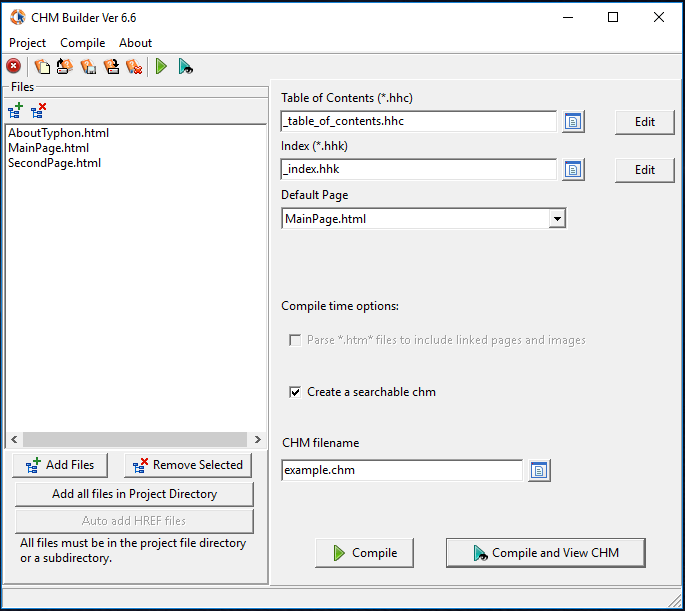Click into the CHM filename text field
This screenshot has height=612, width=685.
pos(402,470)
